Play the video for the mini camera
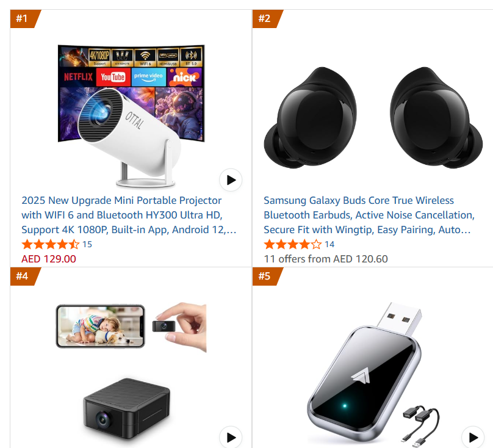The image size is (493, 448). click(231, 437)
